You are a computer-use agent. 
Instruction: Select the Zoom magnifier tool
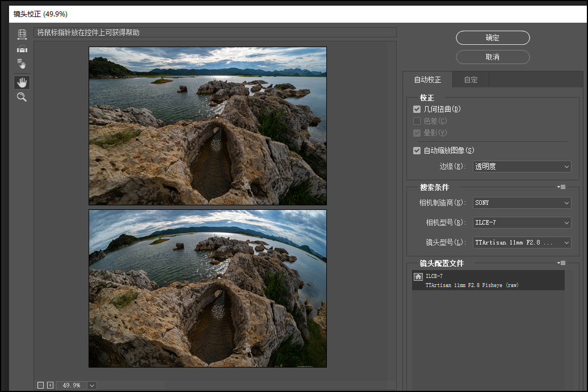click(x=22, y=98)
